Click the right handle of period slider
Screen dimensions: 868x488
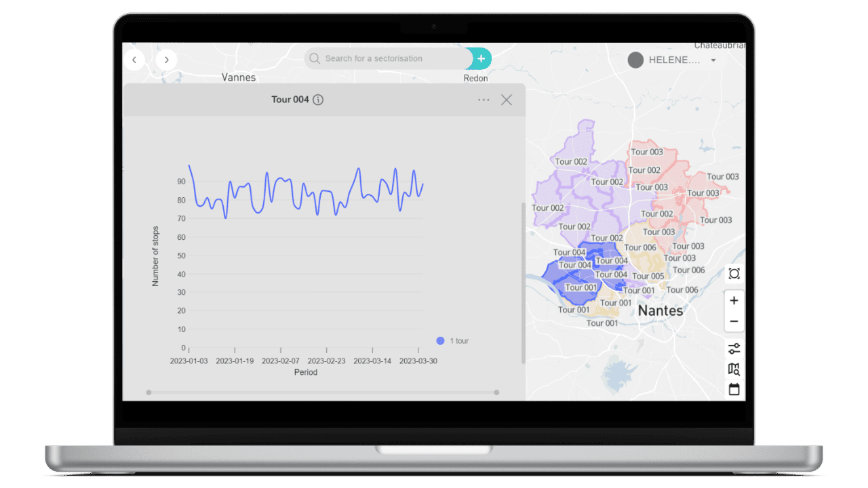click(496, 392)
